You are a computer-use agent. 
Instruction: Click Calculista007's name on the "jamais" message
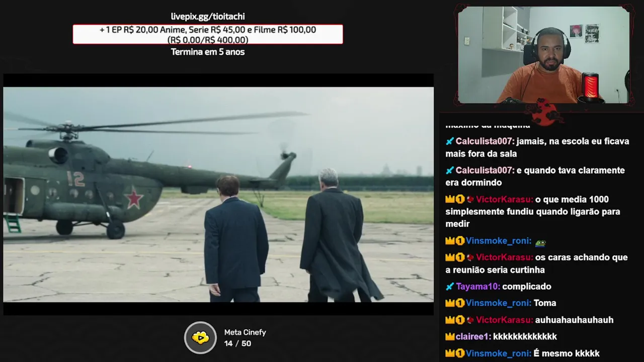click(x=485, y=141)
